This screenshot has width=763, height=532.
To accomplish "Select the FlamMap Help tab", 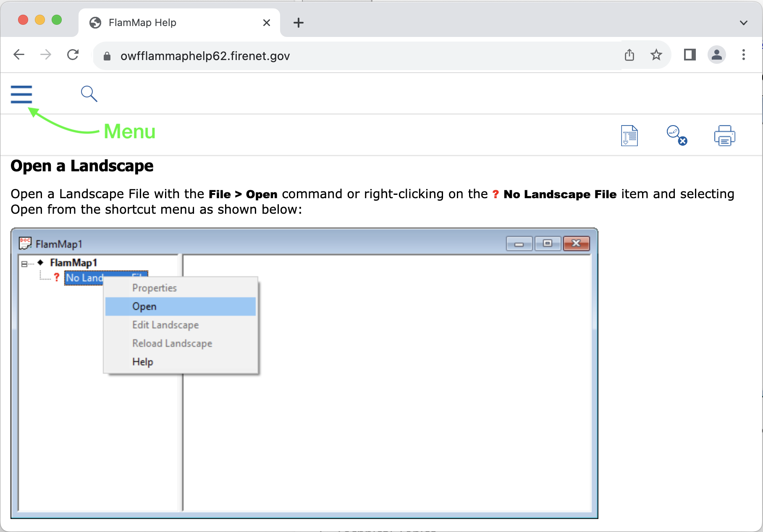I will (180, 23).
